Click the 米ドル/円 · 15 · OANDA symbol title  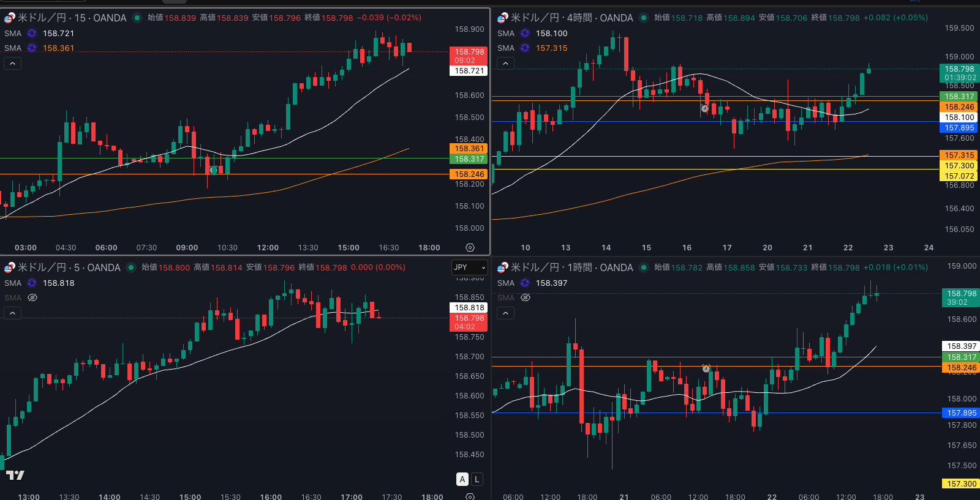tap(72, 18)
